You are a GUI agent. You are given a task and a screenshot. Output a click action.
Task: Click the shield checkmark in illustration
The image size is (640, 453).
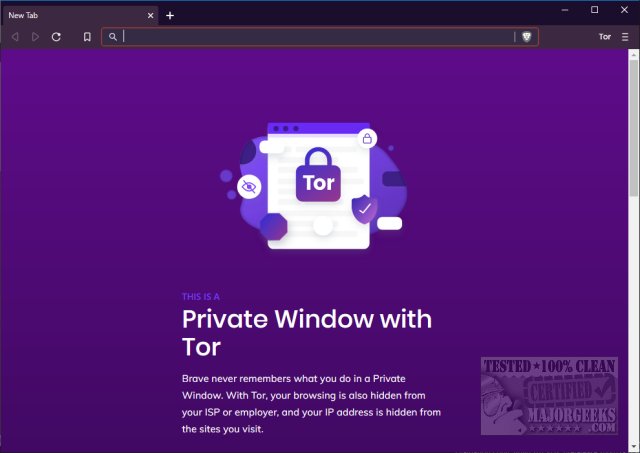click(364, 209)
